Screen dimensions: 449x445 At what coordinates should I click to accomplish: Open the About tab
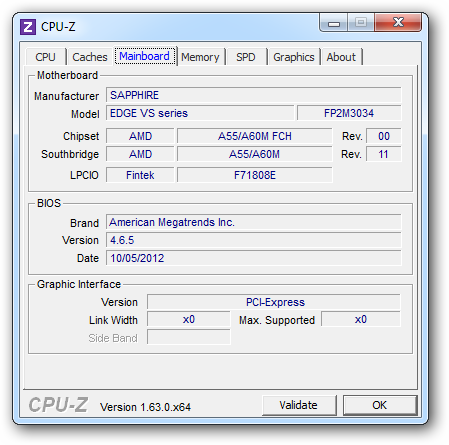click(x=341, y=57)
